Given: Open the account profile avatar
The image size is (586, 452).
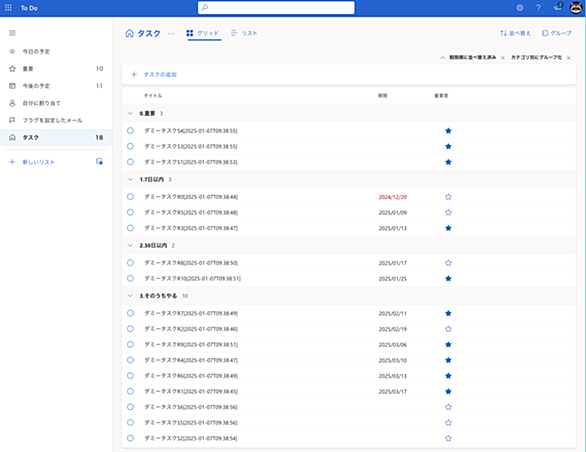Looking at the screenshot, I should coord(576,7).
